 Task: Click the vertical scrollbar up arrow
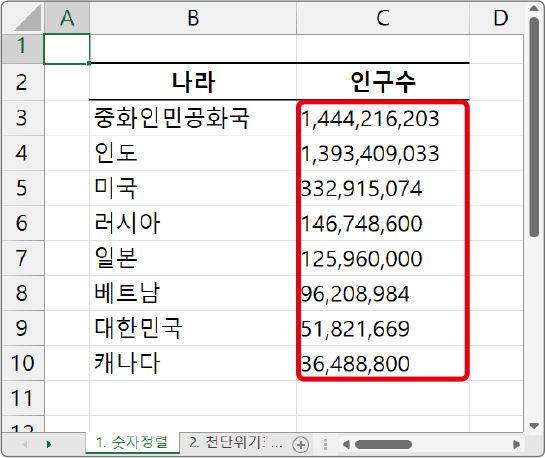click(x=534, y=8)
